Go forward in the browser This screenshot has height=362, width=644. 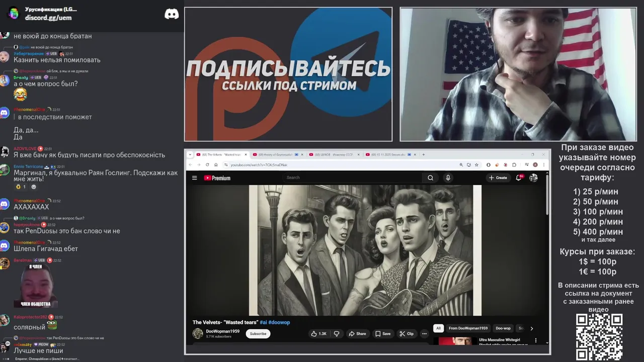(x=199, y=164)
